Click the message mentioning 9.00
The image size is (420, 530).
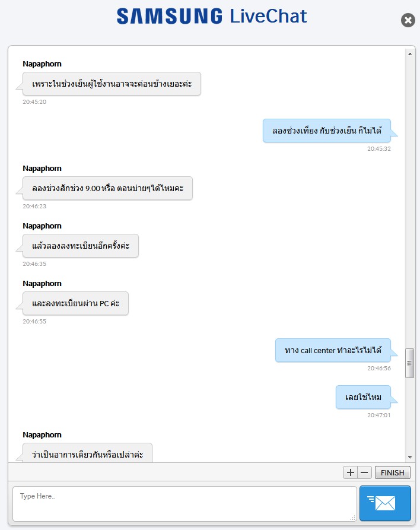point(107,188)
